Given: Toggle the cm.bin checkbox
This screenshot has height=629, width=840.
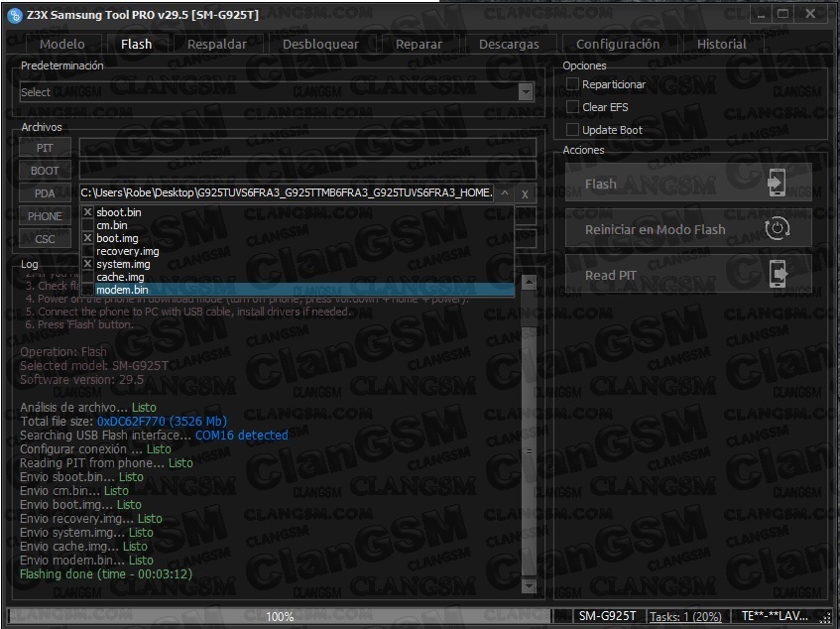Looking at the screenshot, I should 88,225.
